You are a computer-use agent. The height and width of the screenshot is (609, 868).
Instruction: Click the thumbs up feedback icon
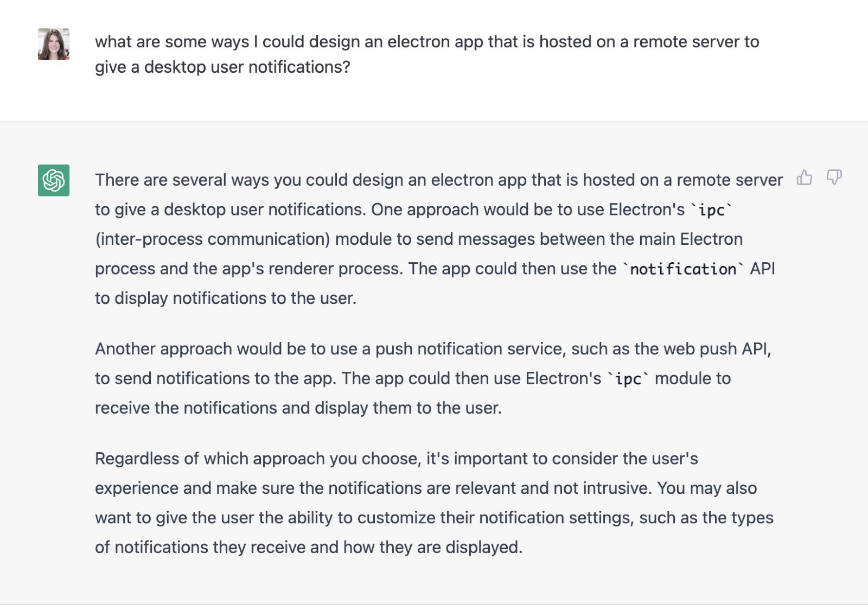click(x=804, y=177)
